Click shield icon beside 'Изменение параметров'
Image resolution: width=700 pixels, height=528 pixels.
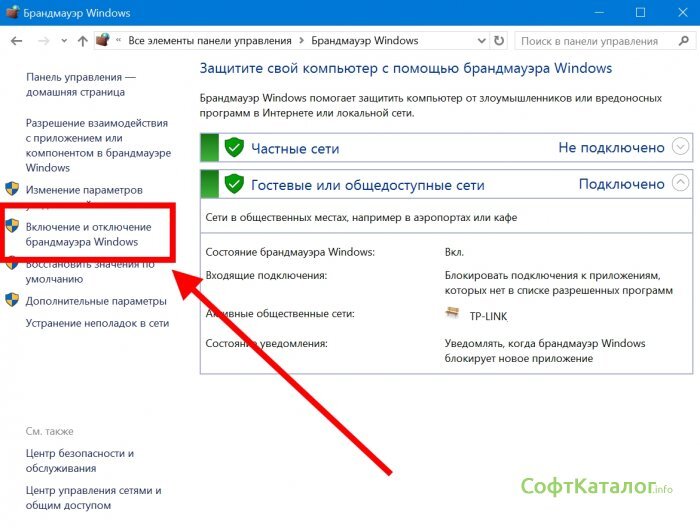pyautogui.click(x=12, y=189)
